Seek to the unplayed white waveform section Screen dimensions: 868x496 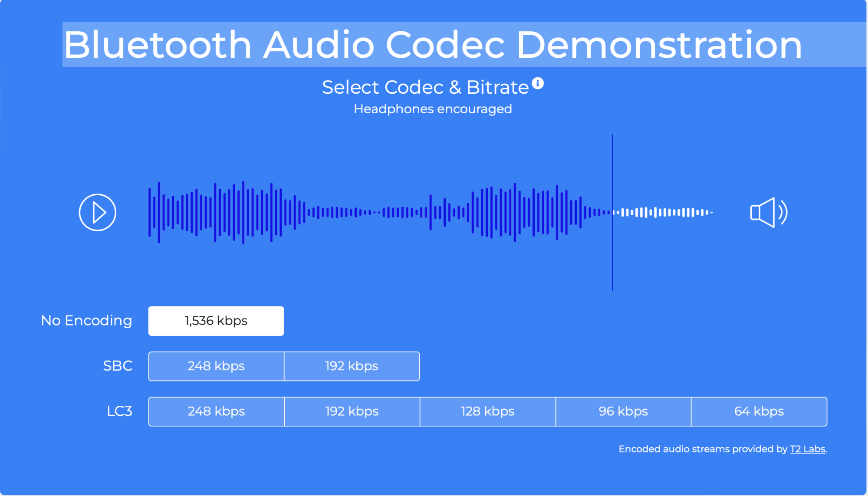click(x=664, y=212)
